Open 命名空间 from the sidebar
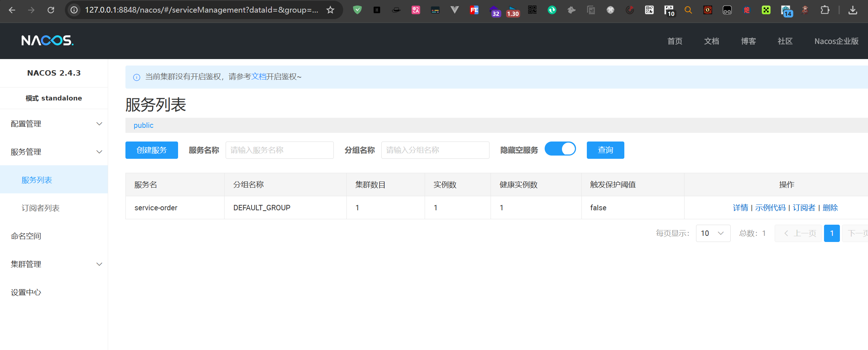The width and height of the screenshot is (868, 350). pyautogui.click(x=26, y=236)
